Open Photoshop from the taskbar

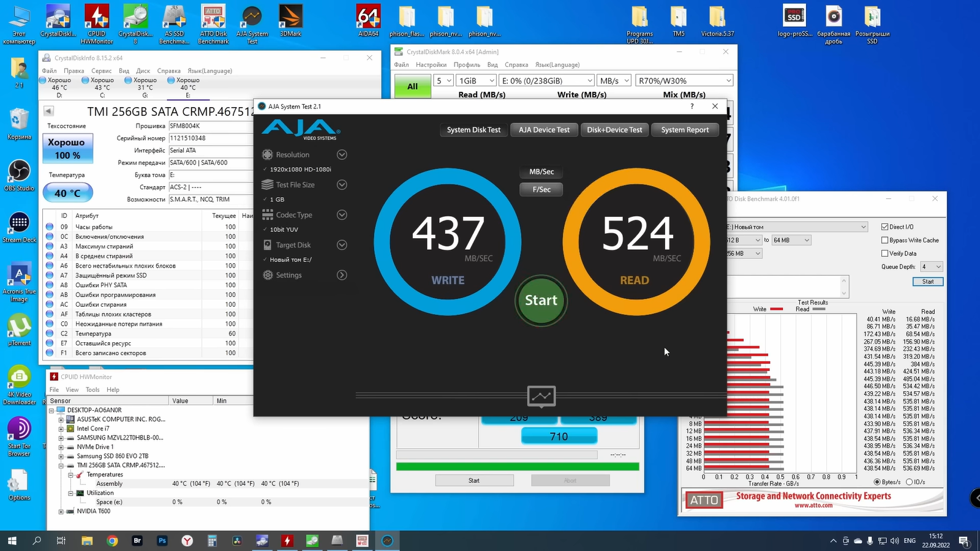tap(162, 541)
